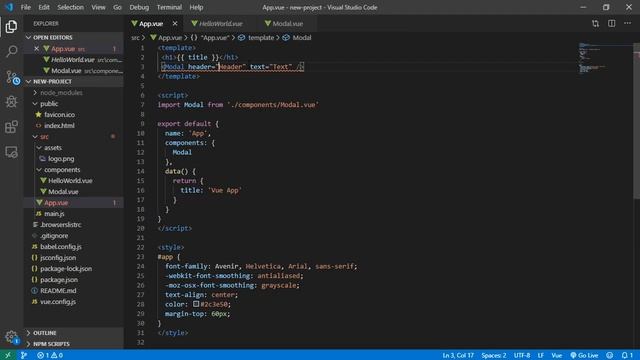Open the Explorer view in activity bar
The height and width of the screenshot is (360, 640).
(x=11, y=27)
